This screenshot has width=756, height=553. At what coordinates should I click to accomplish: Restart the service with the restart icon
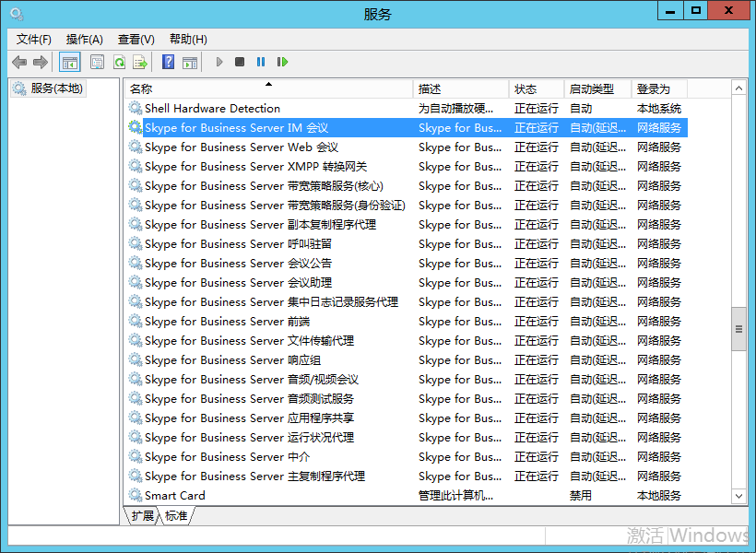point(282,62)
